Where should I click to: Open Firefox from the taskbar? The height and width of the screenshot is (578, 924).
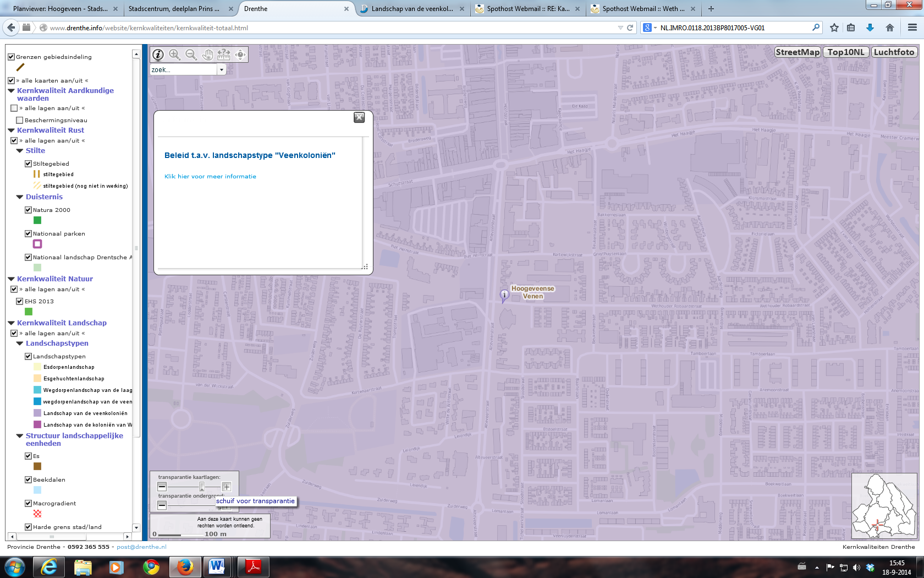coord(185,566)
